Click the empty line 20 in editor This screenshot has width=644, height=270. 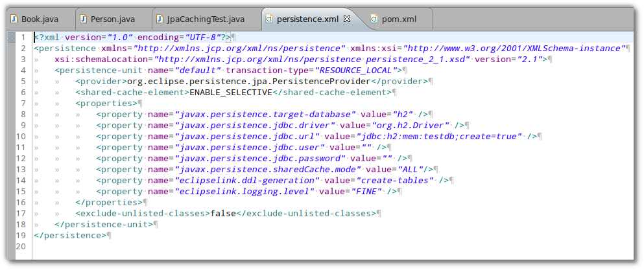[x=259, y=246]
